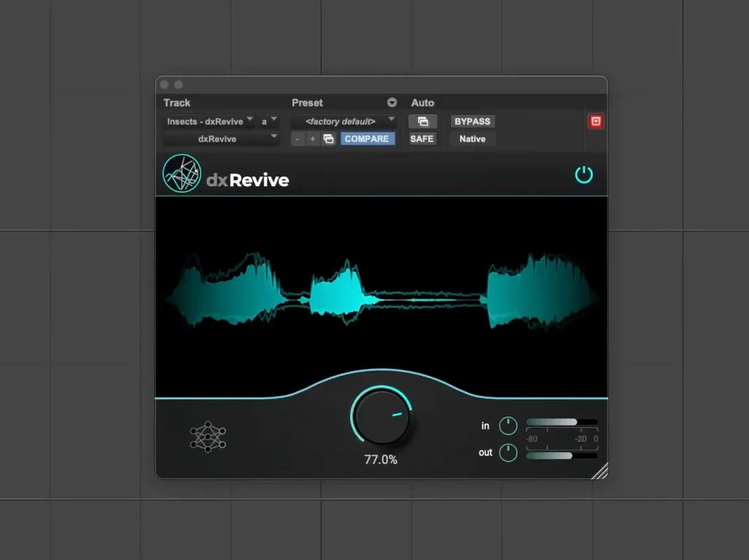This screenshot has width=749, height=560.
Task: Open the Preset round arrow menu
Action: coord(392,103)
